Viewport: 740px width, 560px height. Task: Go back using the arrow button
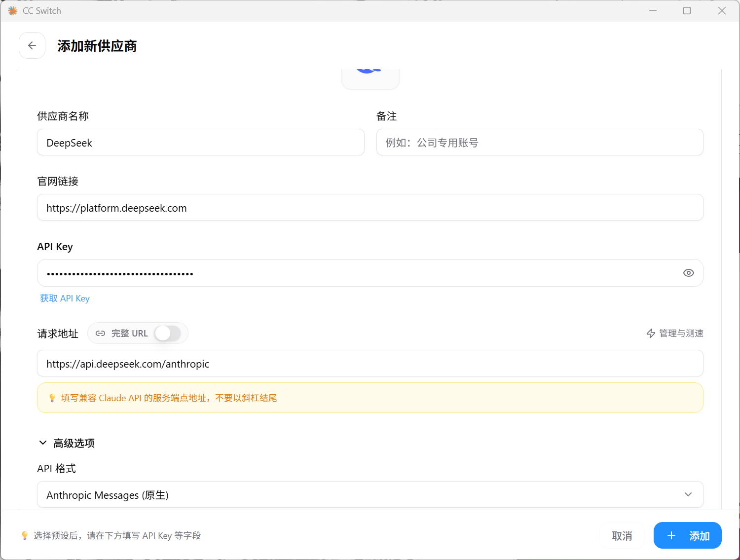click(32, 45)
